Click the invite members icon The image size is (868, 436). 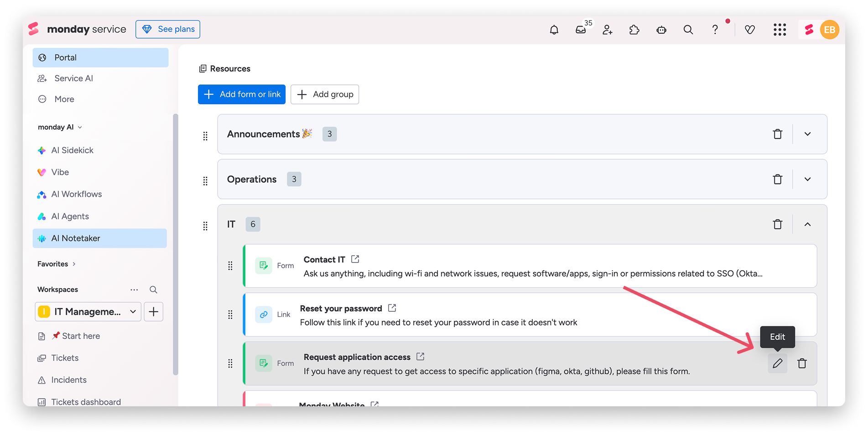[608, 30]
